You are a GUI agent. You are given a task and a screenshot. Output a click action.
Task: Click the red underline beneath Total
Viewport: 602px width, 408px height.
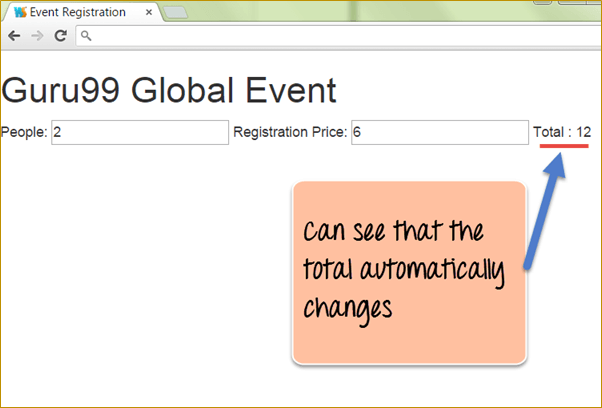[x=564, y=146]
